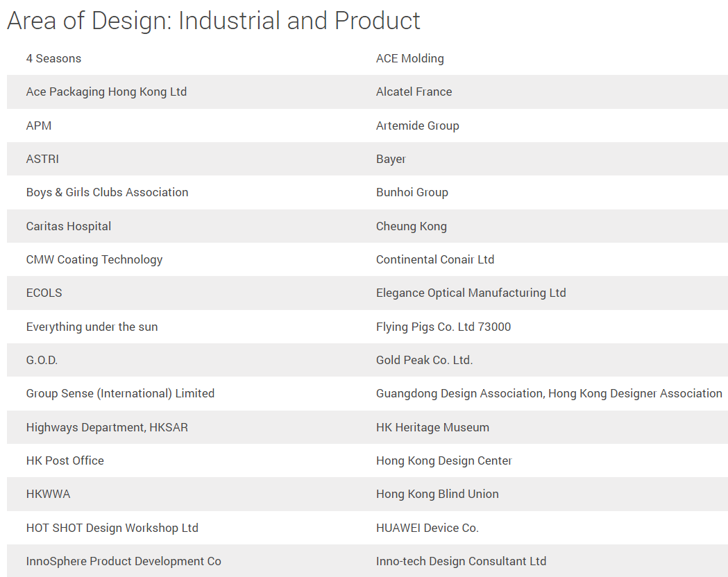Click 'InnoSphere Product Development Co'
Screen dimensions: 728x577
[124, 562]
